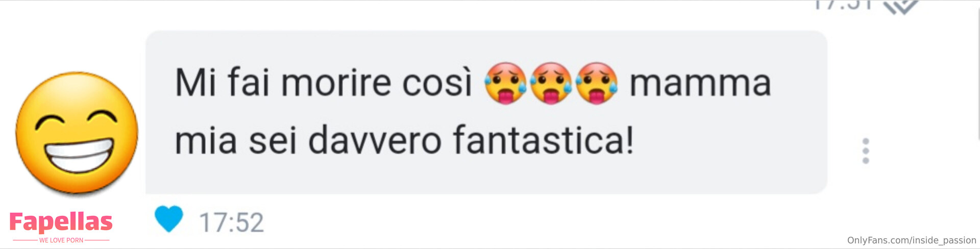
Task: Click the word "fantastica!" in the message
Action: [x=544, y=140]
